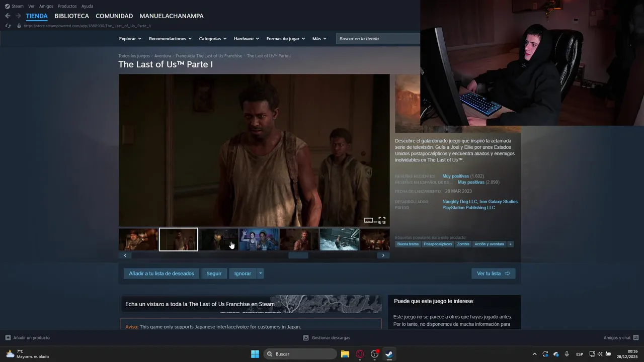Expand the Formas de jugar dropdown
644x362 pixels.
286,39
